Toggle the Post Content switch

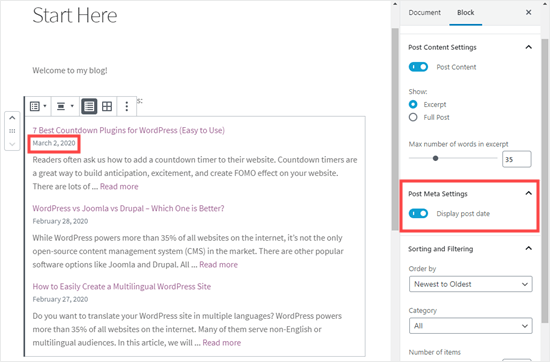point(418,67)
